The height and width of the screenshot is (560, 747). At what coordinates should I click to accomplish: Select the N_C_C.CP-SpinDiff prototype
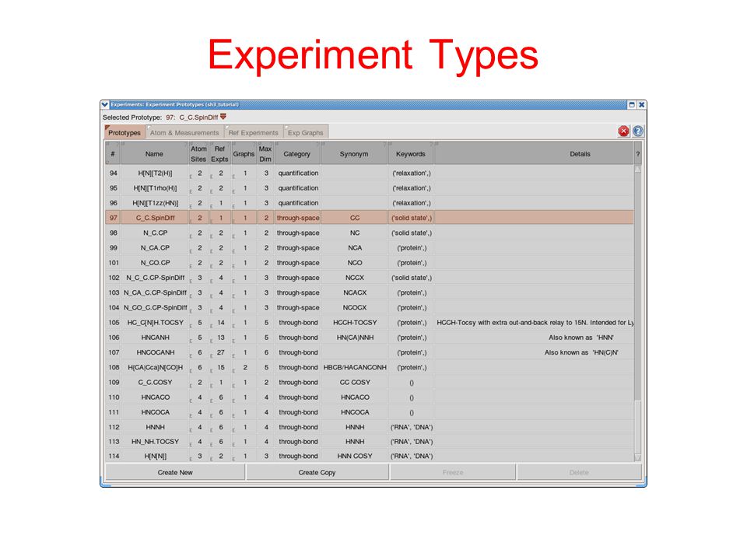[x=155, y=278]
